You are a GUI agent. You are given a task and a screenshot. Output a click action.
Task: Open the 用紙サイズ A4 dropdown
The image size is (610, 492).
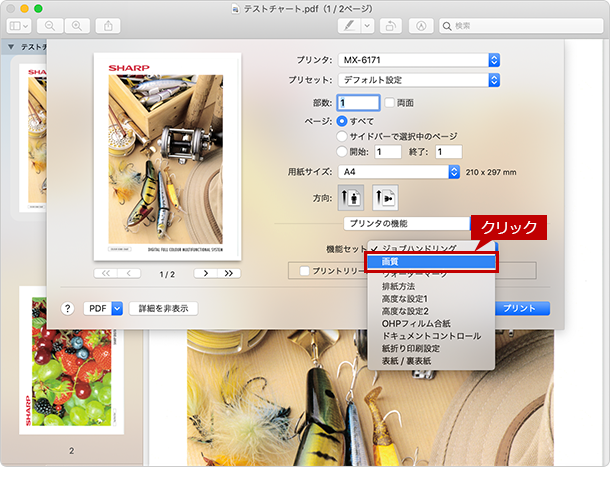click(399, 172)
